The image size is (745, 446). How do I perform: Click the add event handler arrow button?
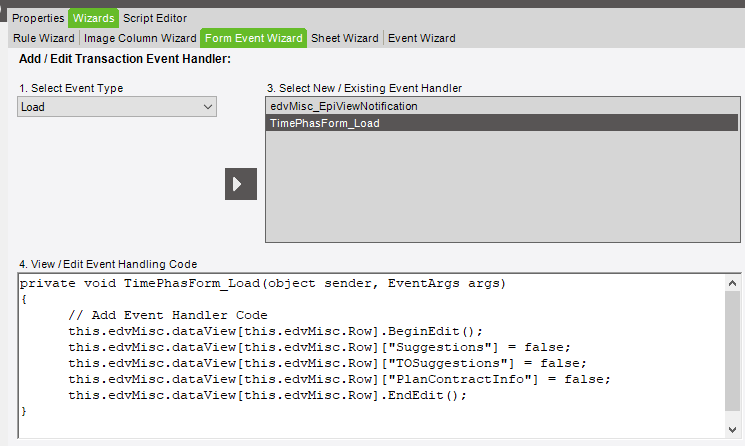click(x=241, y=184)
